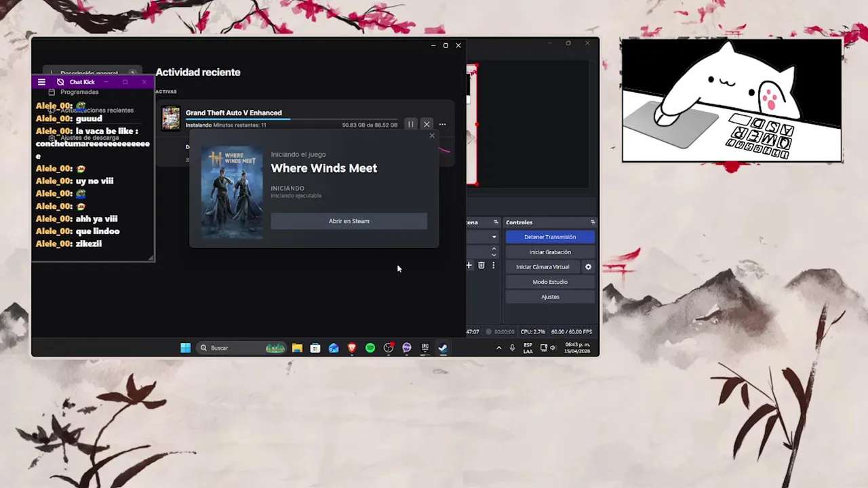Click the 60.00 / 60.00 FPS status text
868x488 pixels.
(572, 332)
